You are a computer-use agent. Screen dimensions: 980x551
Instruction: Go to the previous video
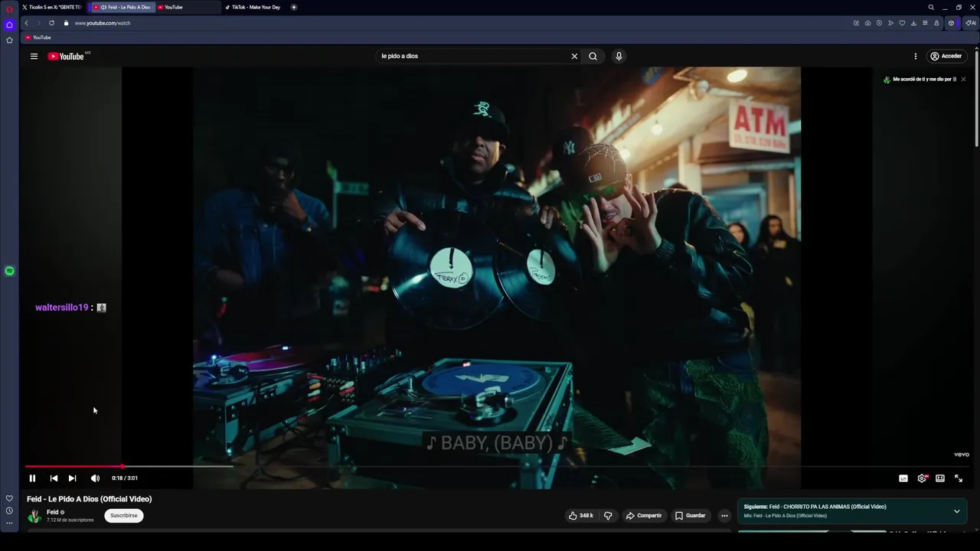tap(54, 478)
